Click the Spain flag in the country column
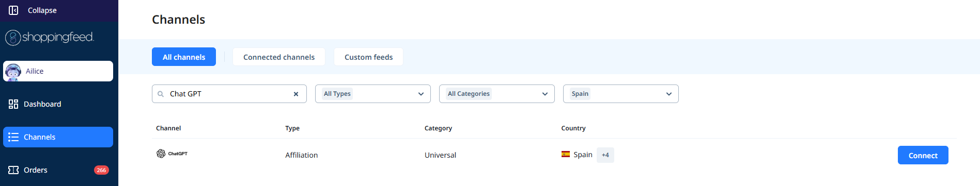The height and width of the screenshot is (186, 980). point(566,154)
